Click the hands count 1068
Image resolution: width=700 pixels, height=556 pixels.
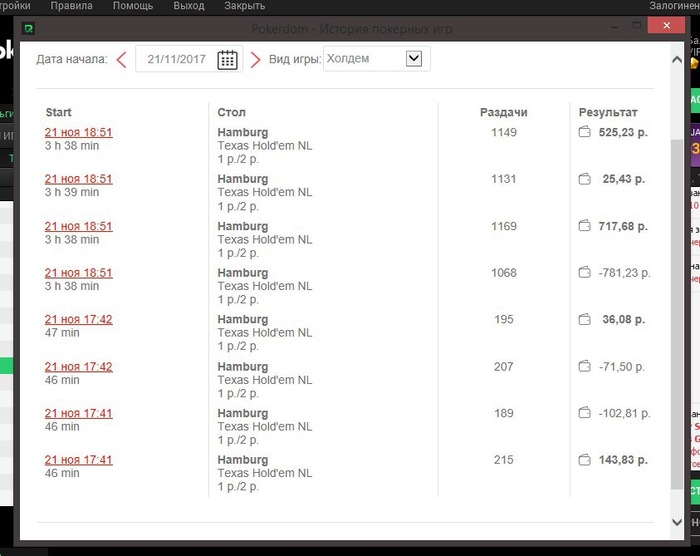(504, 272)
